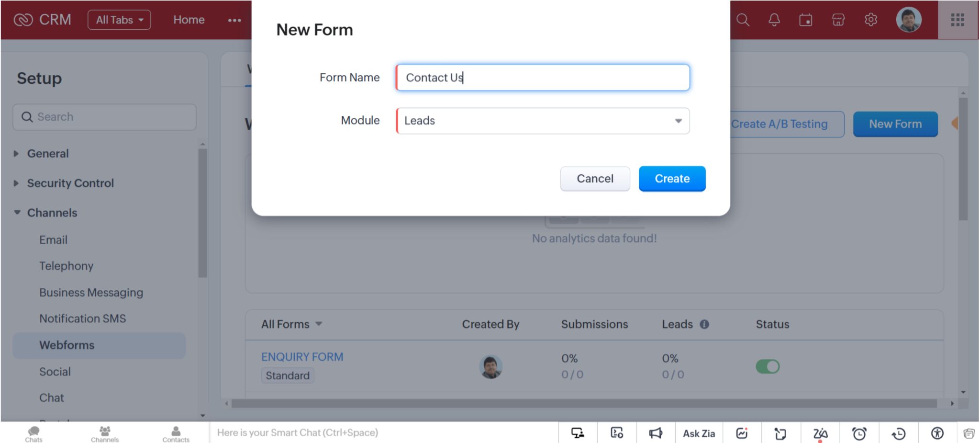Open the Marketplace store icon
Viewport: 980px width, 443px height.
838,20
